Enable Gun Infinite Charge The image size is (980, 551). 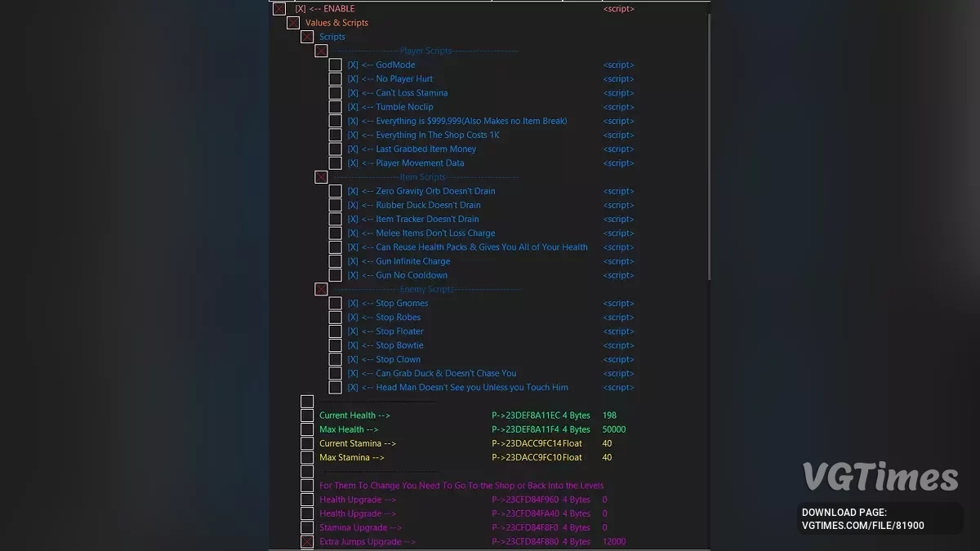coord(335,261)
